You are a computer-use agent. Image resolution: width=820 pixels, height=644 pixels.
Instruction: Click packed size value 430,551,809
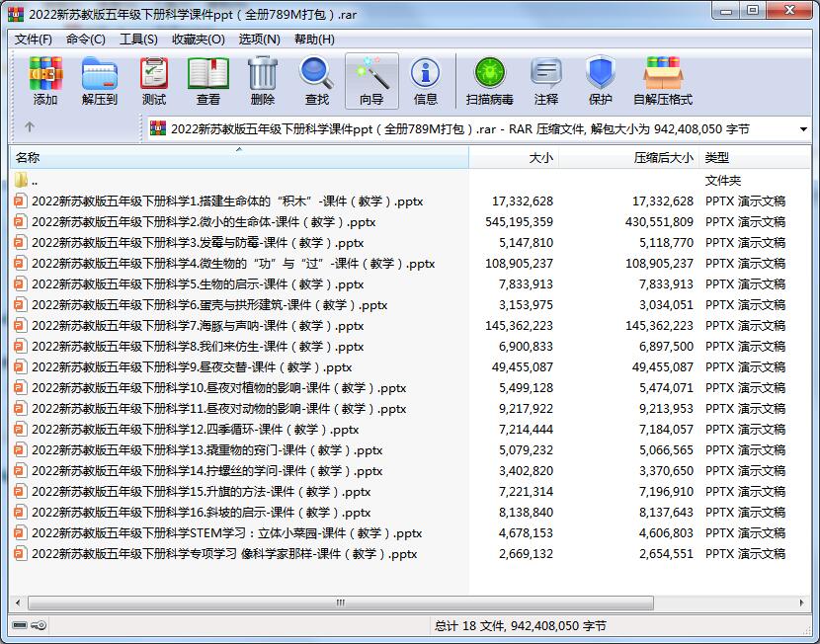pos(659,221)
